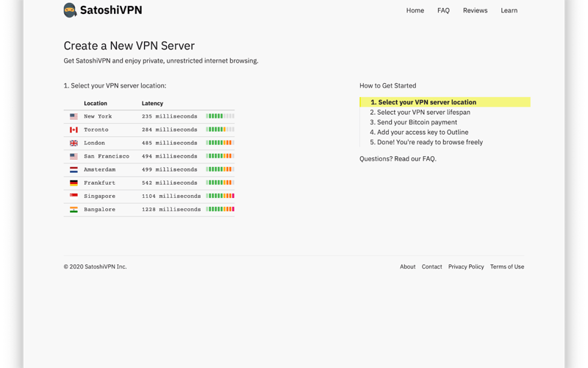Viewport: 588px width, 368px height.
Task: Select the London server location
Action: pos(149,143)
